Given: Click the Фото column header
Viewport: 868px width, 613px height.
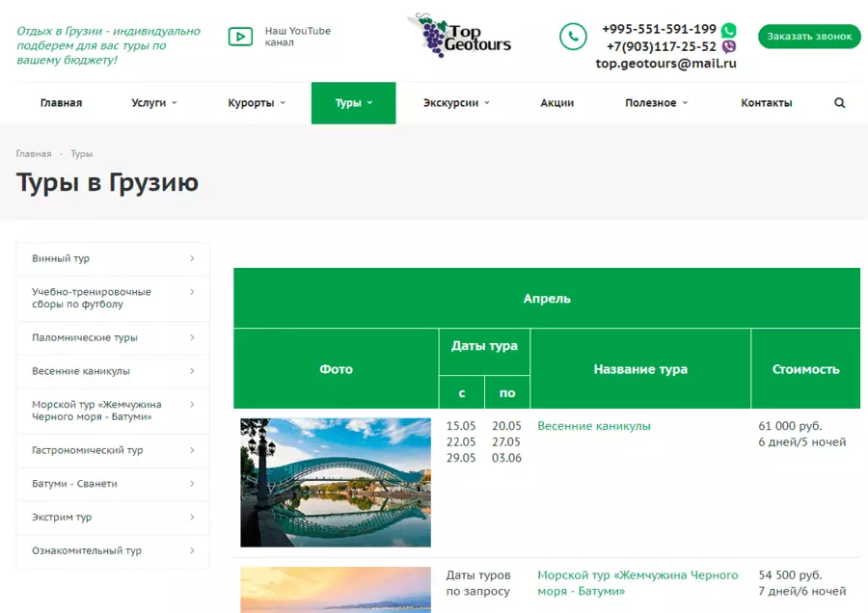Looking at the screenshot, I should [x=336, y=369].
